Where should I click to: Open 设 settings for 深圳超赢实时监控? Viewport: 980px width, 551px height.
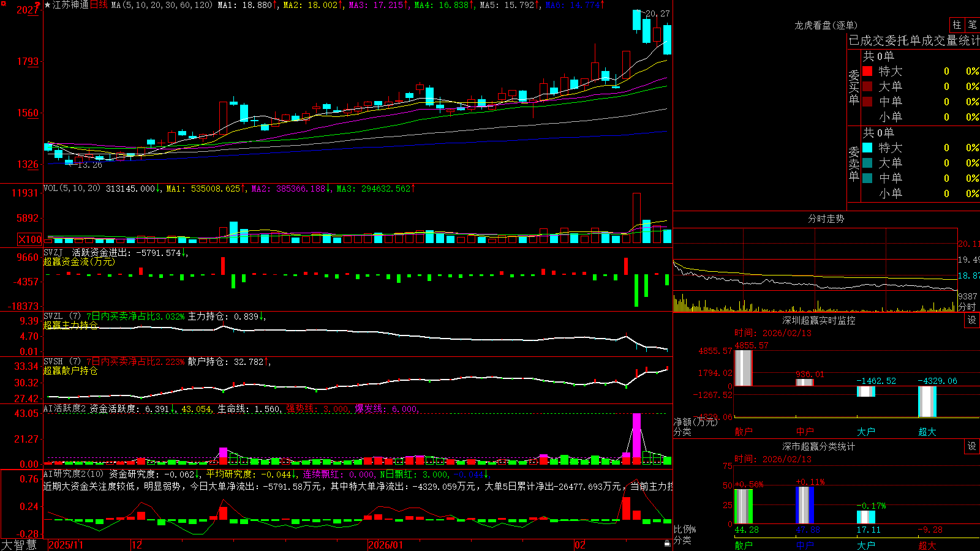[x=972, y=320]
